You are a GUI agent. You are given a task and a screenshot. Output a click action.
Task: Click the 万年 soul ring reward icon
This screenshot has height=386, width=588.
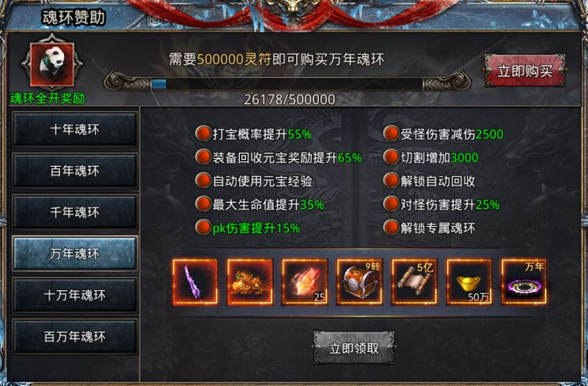523,282
